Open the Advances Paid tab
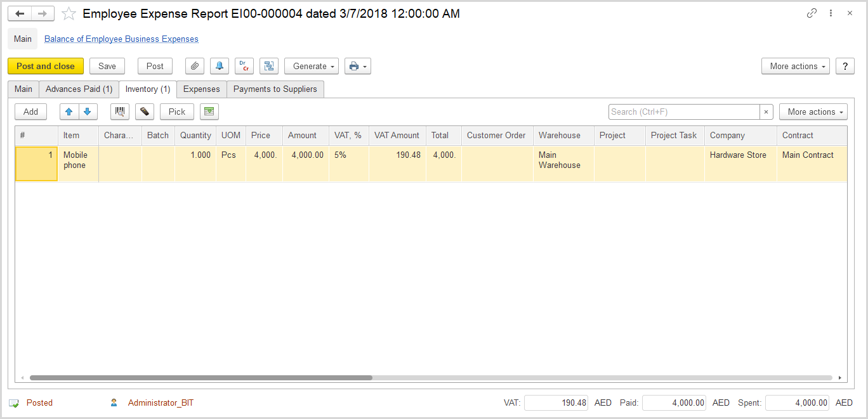 coord(78,89)
